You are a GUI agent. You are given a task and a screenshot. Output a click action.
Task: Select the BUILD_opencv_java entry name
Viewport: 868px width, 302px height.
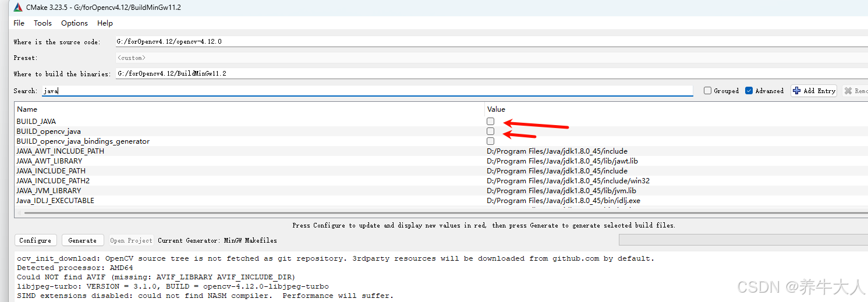coord(48,132)
